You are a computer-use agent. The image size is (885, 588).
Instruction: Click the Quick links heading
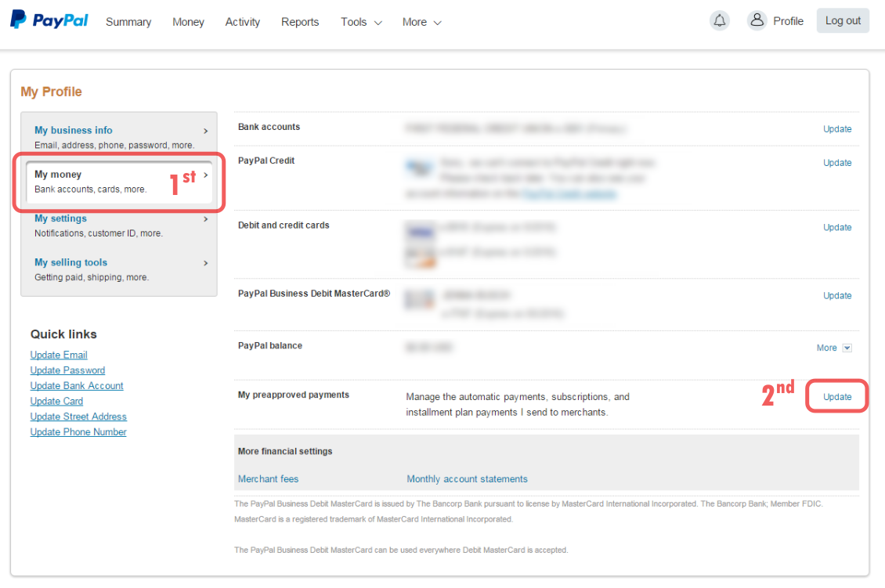point(63,334)
